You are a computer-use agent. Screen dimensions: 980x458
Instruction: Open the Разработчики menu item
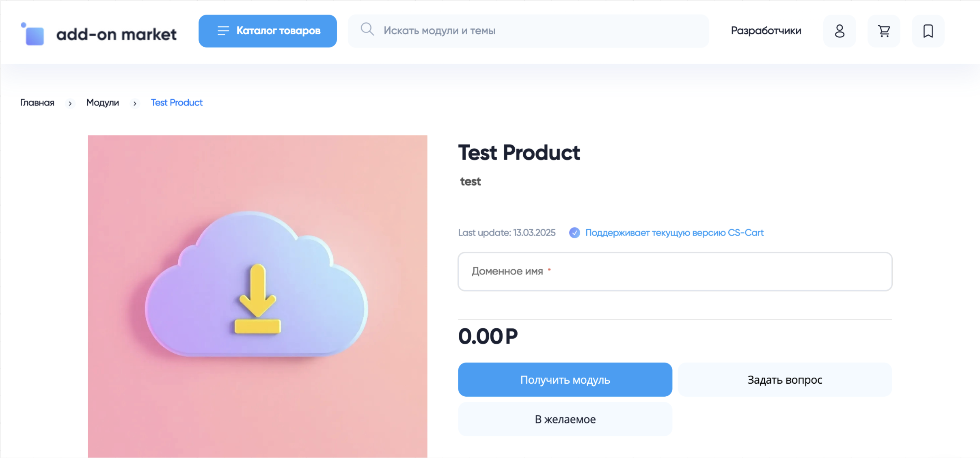(766, 31)
